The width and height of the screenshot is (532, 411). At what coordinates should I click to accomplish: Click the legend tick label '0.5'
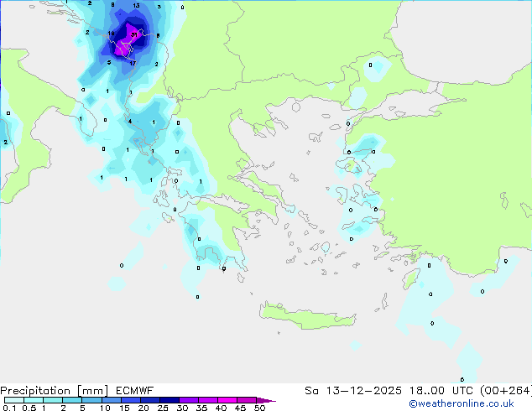point(29,408)
